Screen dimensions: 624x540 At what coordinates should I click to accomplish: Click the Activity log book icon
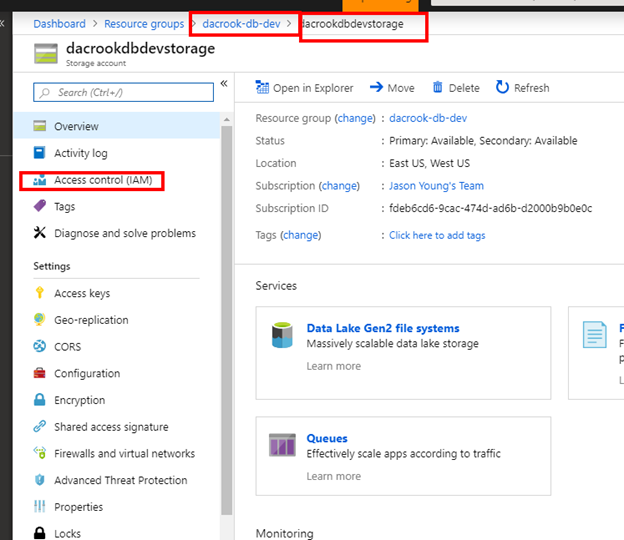point(39,152)
